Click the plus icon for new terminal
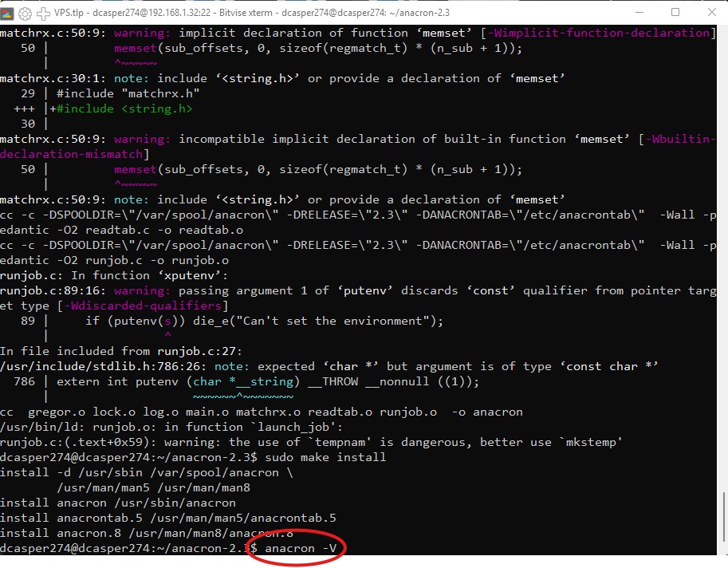728x568 pixels. 43,13
